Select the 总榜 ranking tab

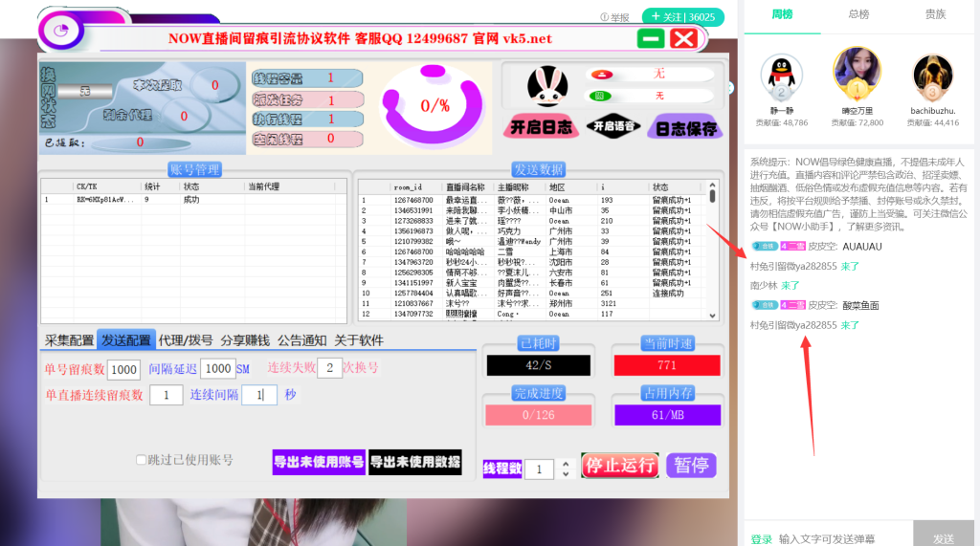coord(858,14)
